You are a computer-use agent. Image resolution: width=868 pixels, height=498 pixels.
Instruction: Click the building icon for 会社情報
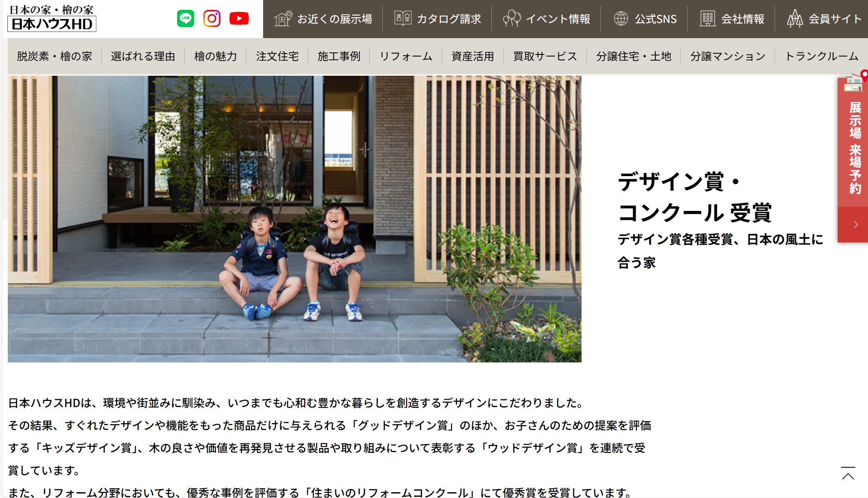(x=707, y=18)
